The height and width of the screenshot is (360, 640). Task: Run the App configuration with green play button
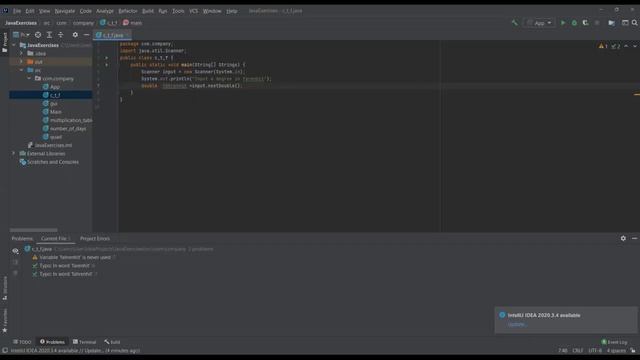563,23
